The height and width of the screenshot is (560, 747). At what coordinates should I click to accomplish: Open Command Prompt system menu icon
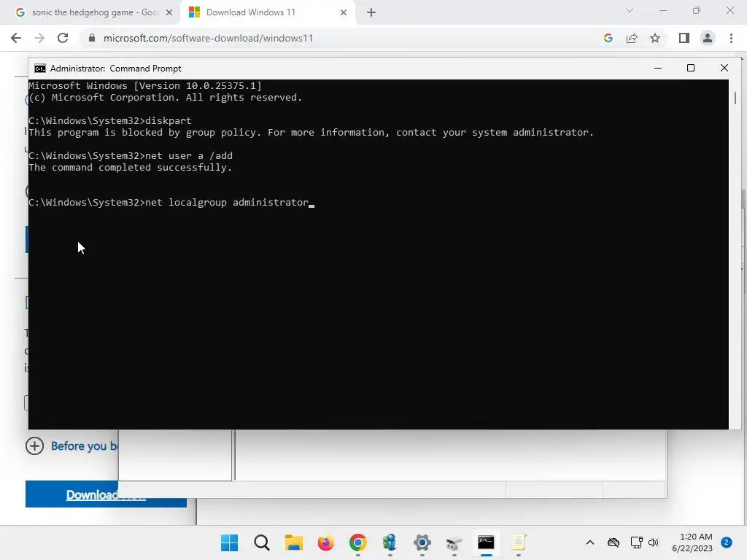[40, 69]
